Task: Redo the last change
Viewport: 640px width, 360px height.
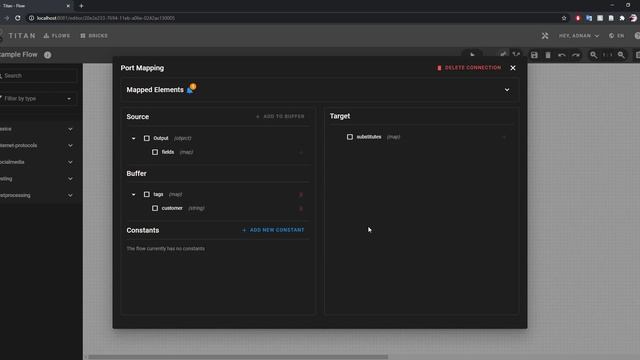Action: click(x=576, y=55)
